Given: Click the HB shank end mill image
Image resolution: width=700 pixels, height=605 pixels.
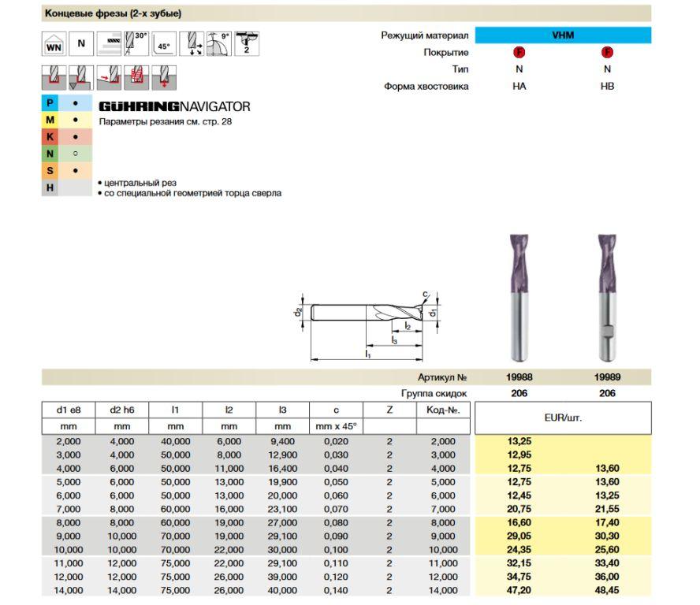Looking at the screenshot, I should tap(606, 295).
